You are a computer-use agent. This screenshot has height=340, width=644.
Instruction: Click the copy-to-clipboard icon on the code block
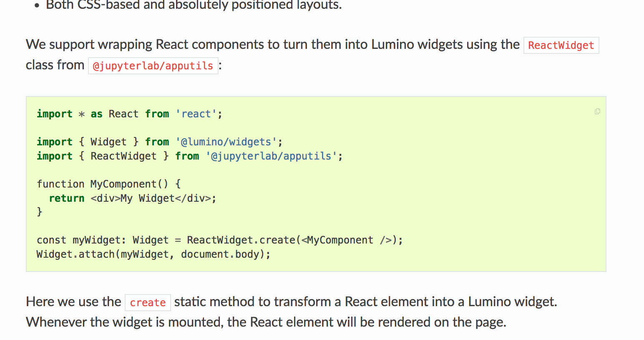(597, 112)
